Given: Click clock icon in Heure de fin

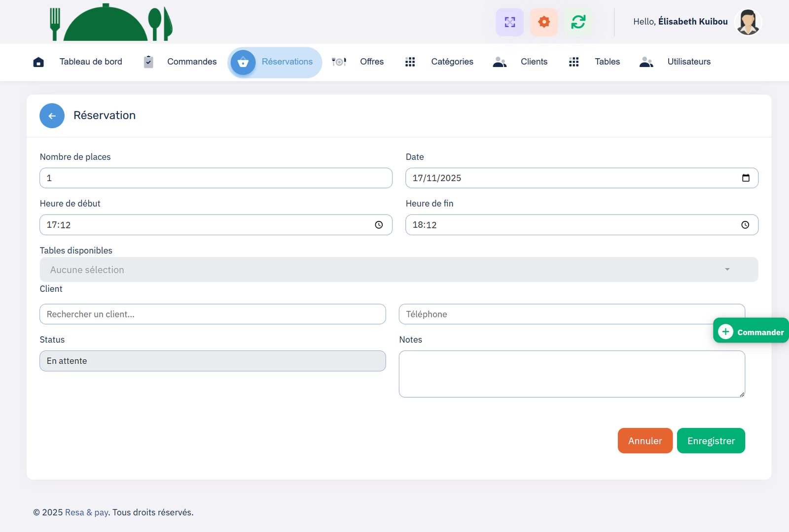Looking at the screenshot, I should coord(745,225).
